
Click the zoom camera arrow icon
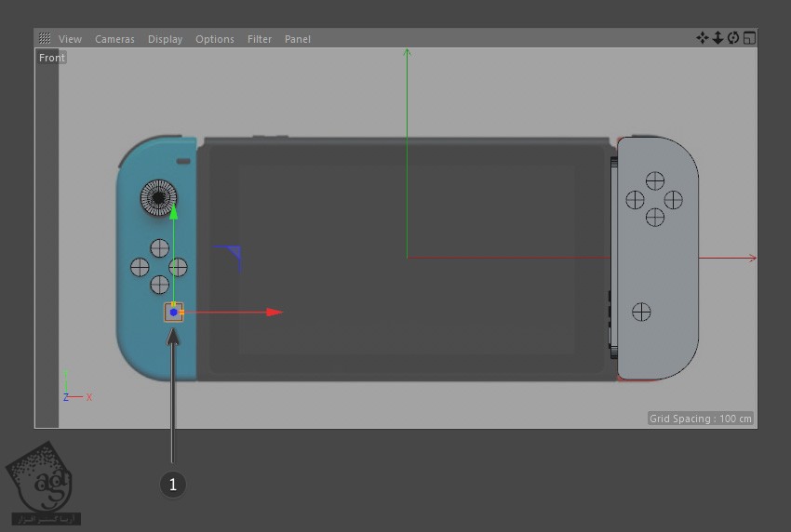coord(717,38)
